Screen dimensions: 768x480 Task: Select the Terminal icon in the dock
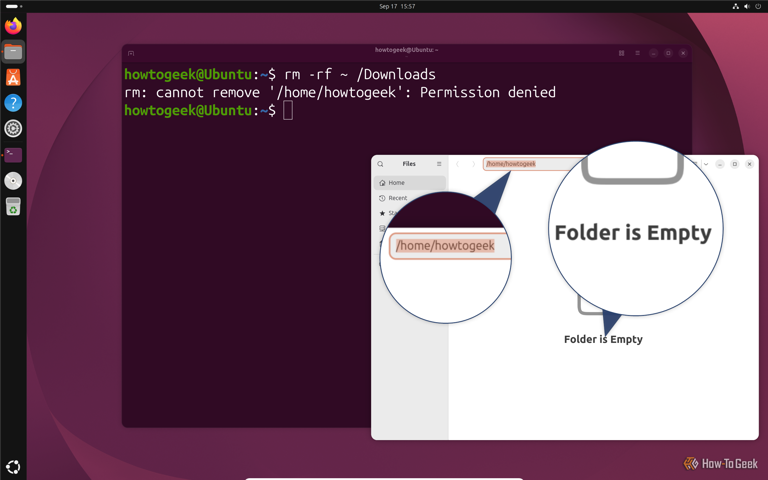pyautogui.click(x=13, y=155)
